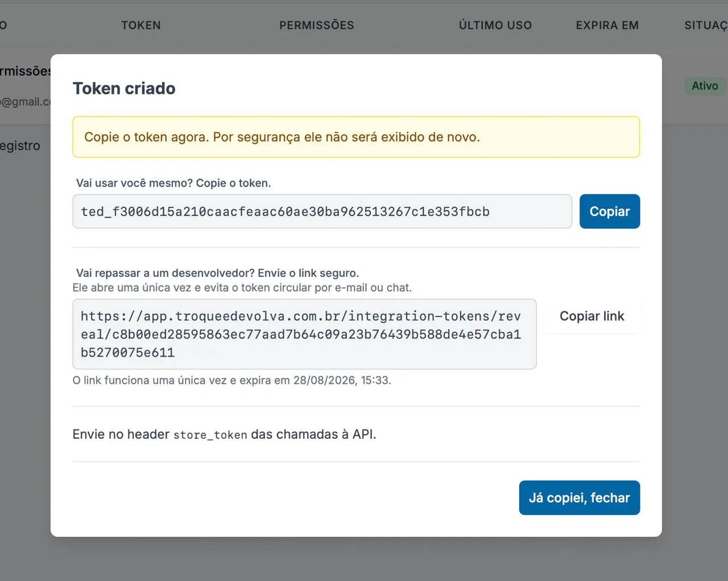Select the ted_ token value field
Image resolution: width=728 pixels, height=581 pixels.
(322, 211)
